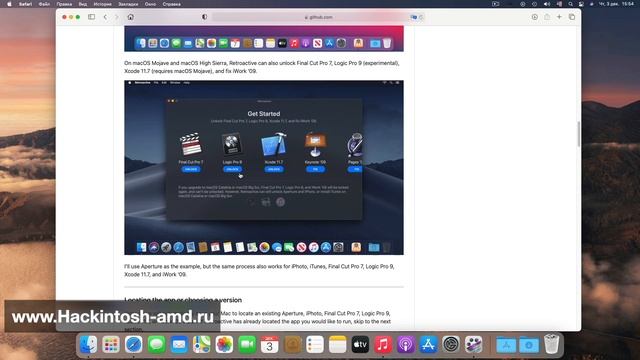Toggle Safari sidebar button

click(x=91, y=17)
